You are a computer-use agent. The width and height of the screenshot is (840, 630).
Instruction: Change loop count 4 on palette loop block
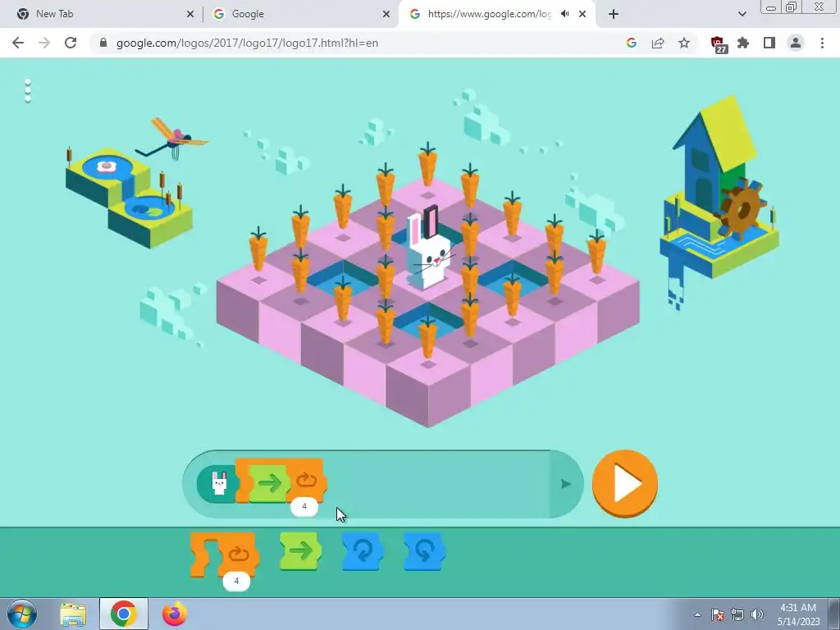(x=236, y=582)
